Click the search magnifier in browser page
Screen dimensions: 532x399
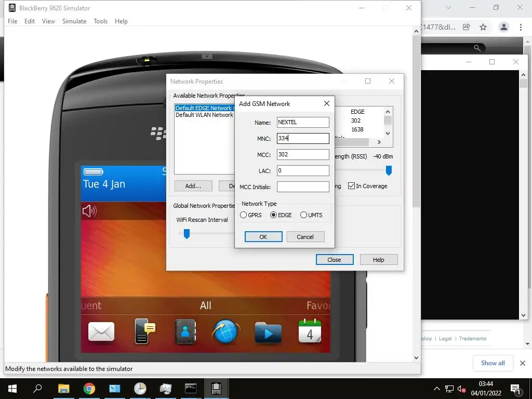click(477, 48)
